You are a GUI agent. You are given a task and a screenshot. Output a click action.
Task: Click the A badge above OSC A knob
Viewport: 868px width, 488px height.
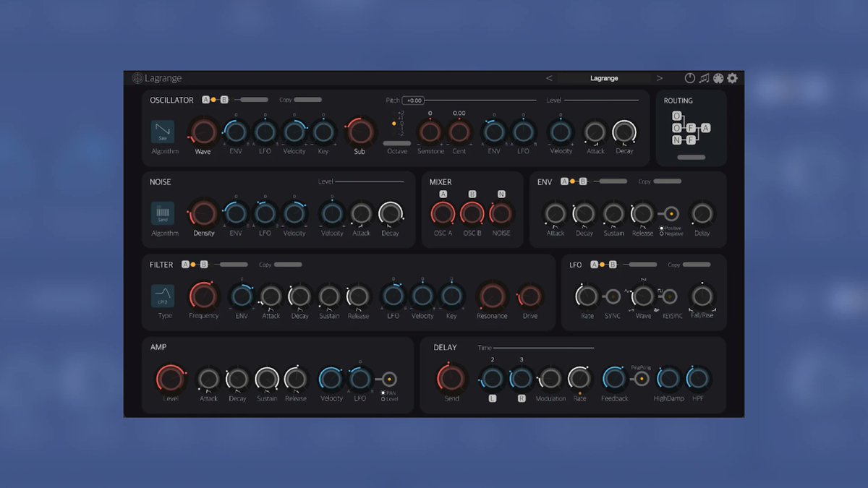(x=443, y=194)
